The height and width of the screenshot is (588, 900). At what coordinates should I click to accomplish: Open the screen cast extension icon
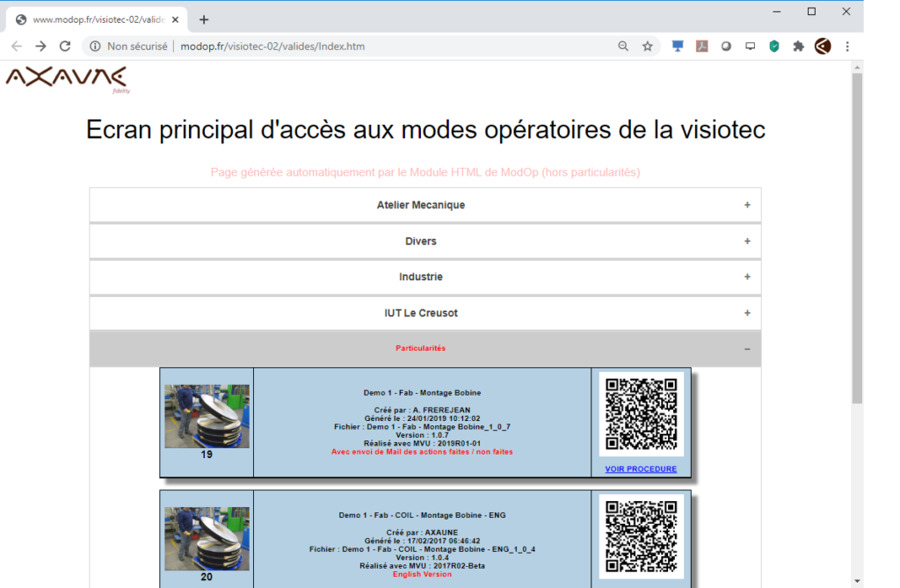(x=751, y=47)
